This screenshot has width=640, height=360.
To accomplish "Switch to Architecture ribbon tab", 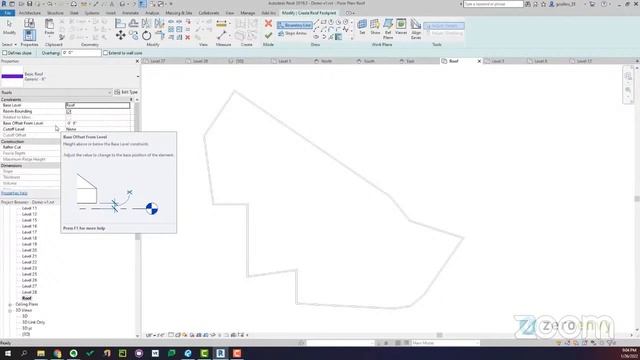I will 30,13.
